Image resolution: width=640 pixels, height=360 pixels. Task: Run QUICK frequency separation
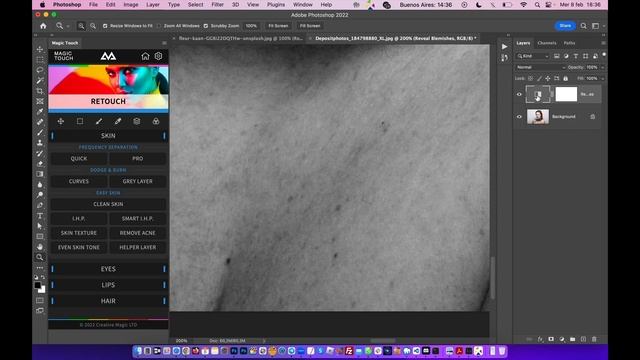(x=79, y=158)
